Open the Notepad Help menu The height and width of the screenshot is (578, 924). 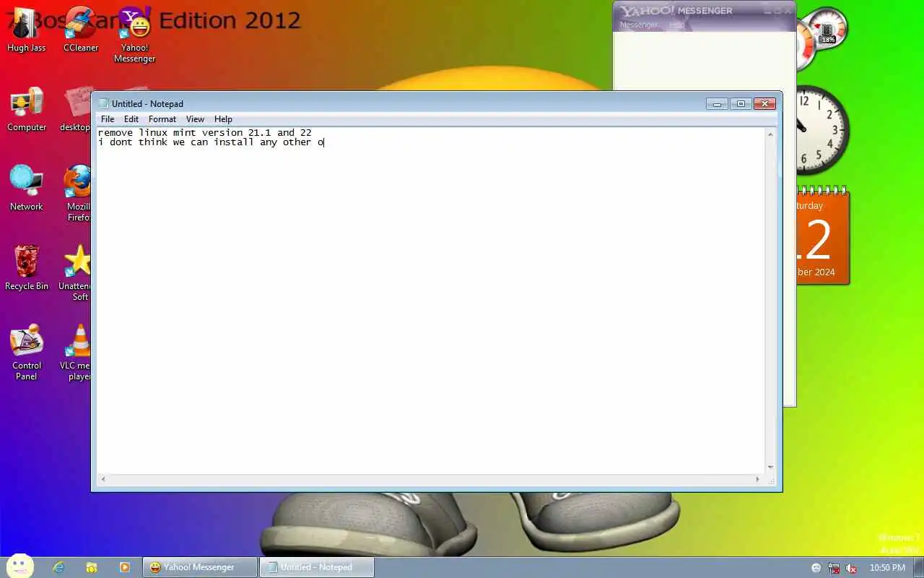tap(223, 119)
